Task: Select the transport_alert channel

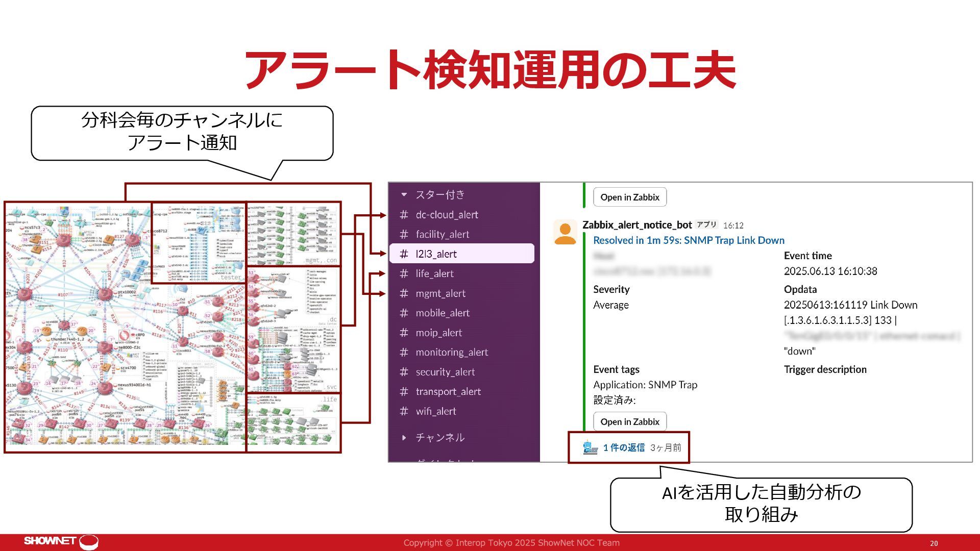Action: click(448, 391)
